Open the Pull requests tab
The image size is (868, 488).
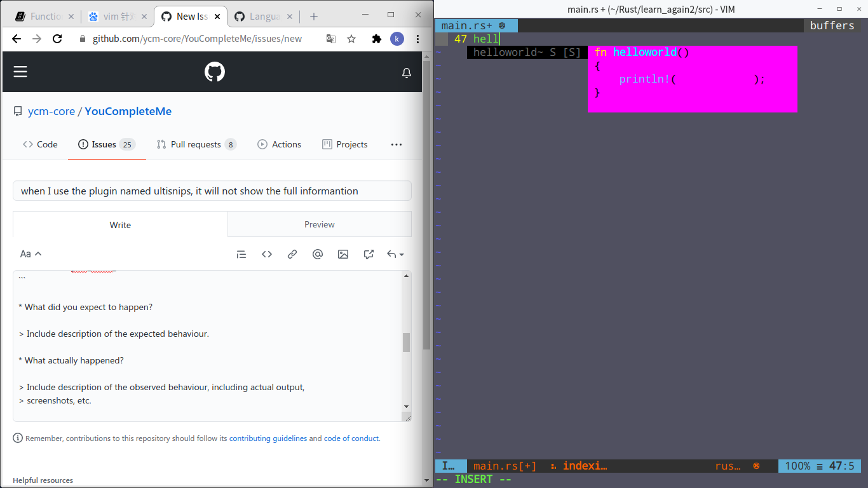click(196, 144)
